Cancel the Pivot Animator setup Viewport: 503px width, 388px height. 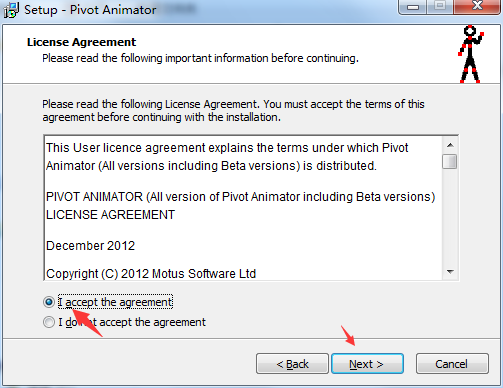click(452, 364)
